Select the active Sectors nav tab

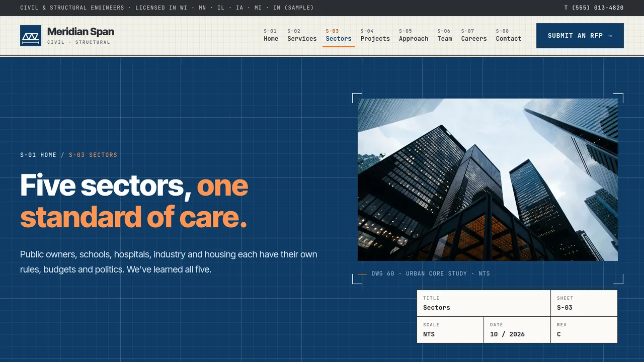[339, 35]
